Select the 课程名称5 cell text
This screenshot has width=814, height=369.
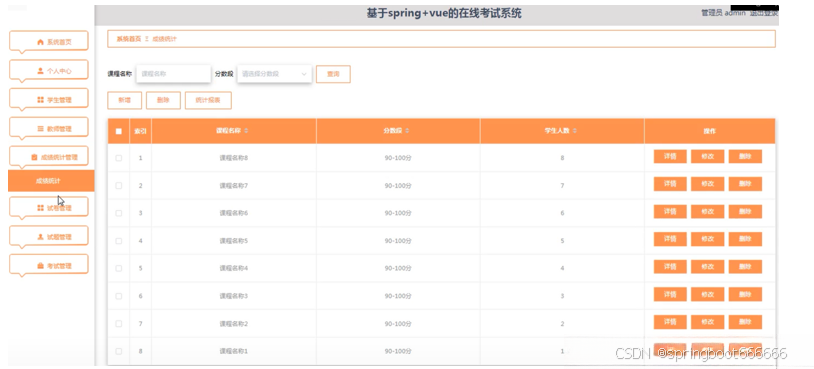(x=234, y=241)
